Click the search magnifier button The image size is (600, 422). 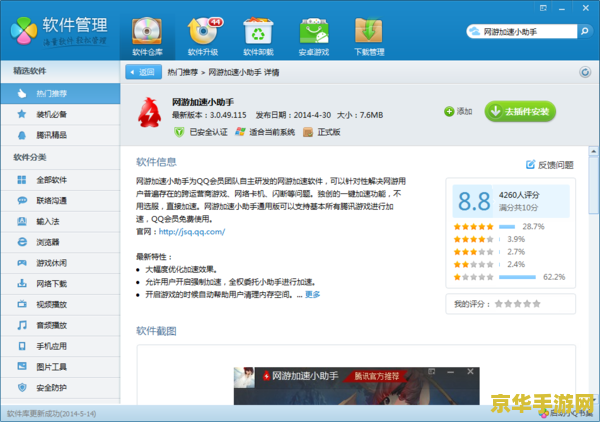(585, 31)
